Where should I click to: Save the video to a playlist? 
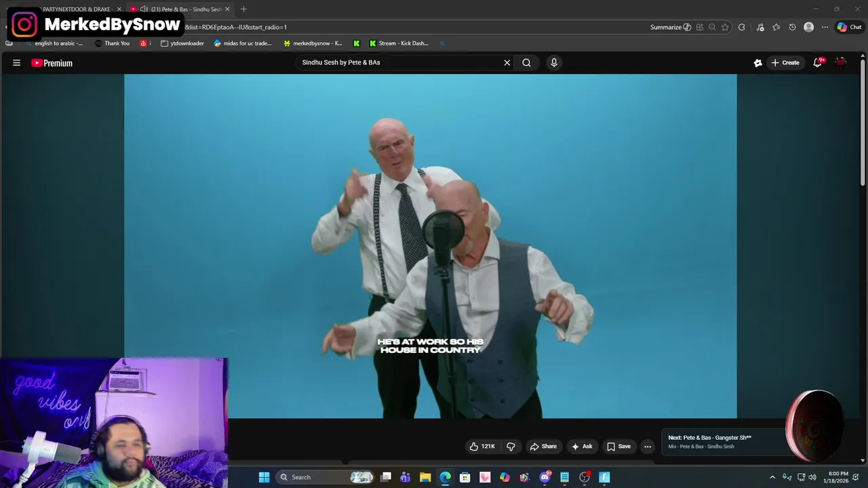[x=619, y=446]
